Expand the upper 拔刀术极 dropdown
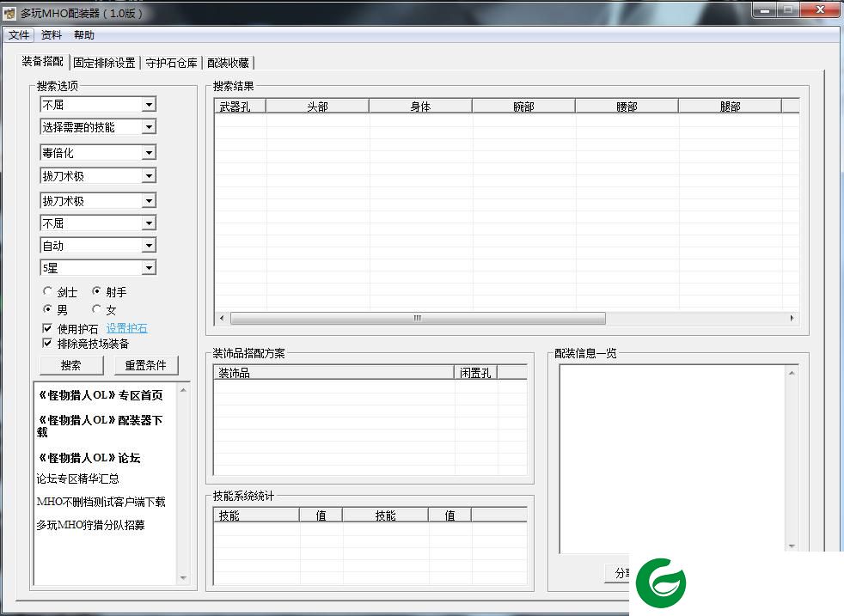Screen dimensions: 844x616 coord(149,176)
